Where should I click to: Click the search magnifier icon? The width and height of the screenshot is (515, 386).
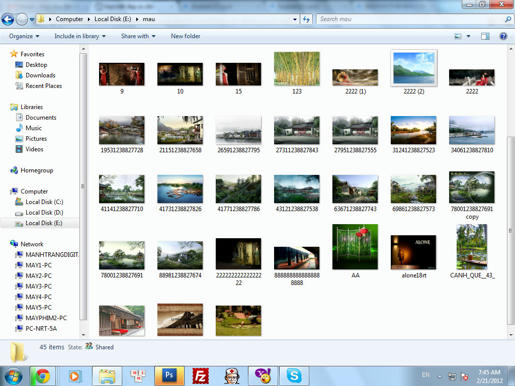pos(508,19)
